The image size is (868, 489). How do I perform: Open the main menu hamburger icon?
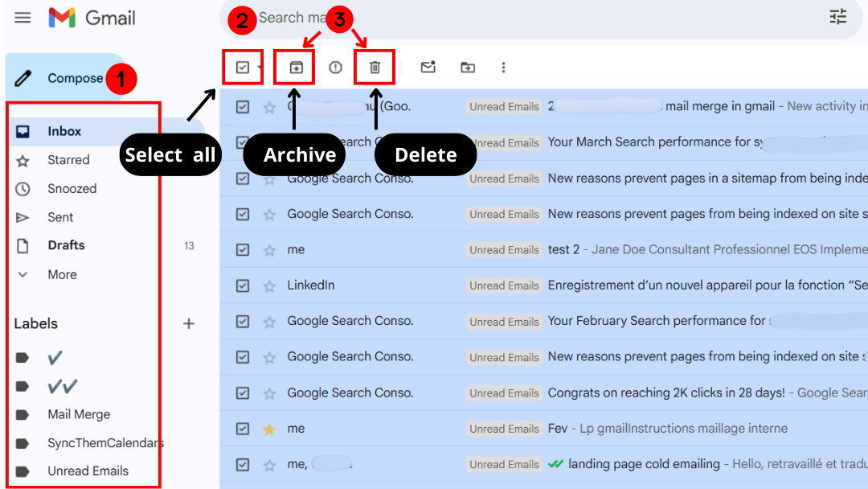click(23, 18)
